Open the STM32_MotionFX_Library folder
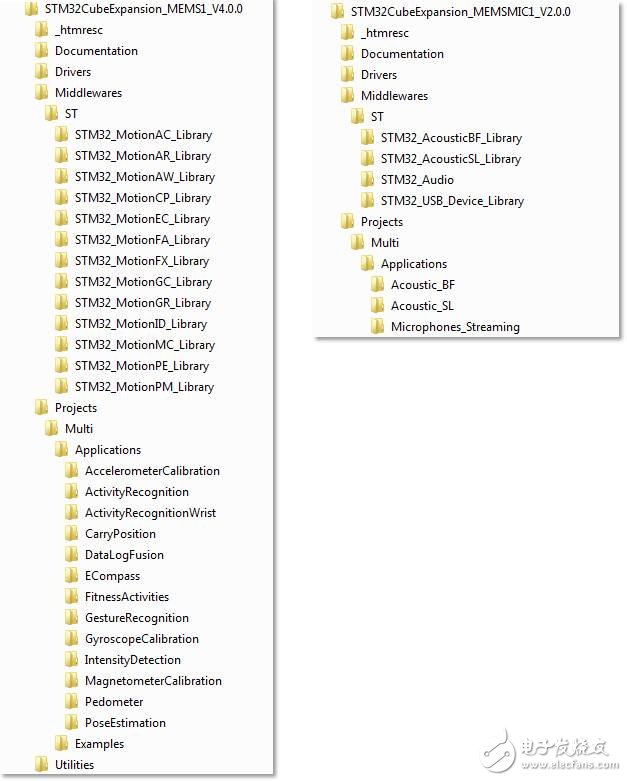This screenshot has width=627, height=781. 142,261
